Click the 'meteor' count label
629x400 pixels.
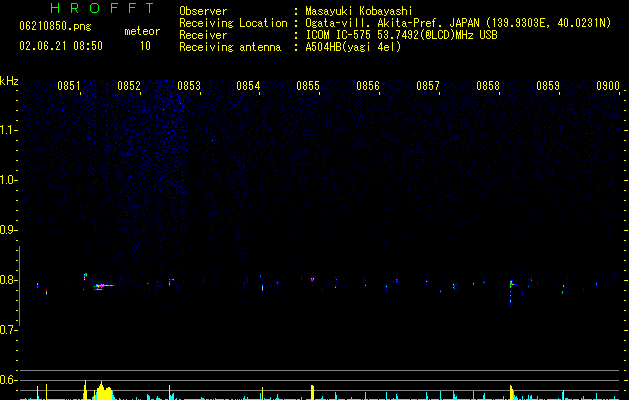coord(142,31)
